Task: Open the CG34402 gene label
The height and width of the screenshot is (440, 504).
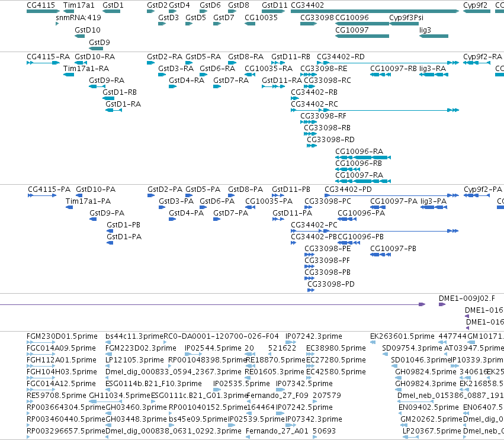Action: pos(307,5)
